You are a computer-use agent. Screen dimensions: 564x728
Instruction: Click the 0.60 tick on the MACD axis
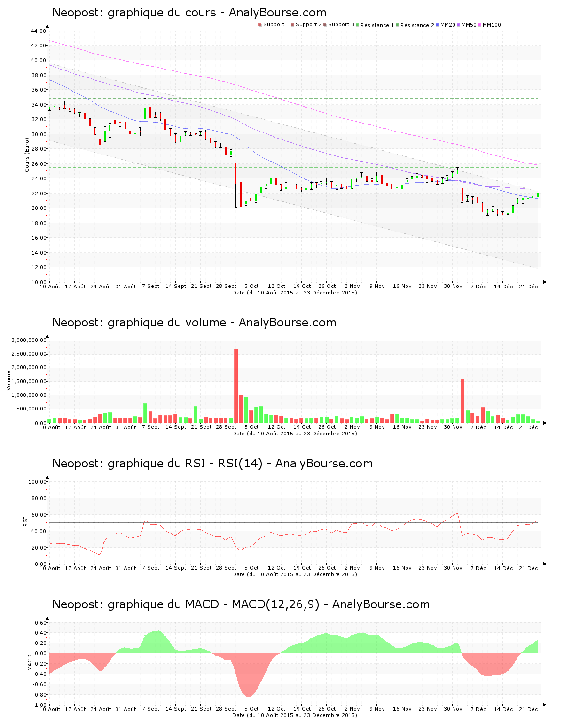coord(41,623)
